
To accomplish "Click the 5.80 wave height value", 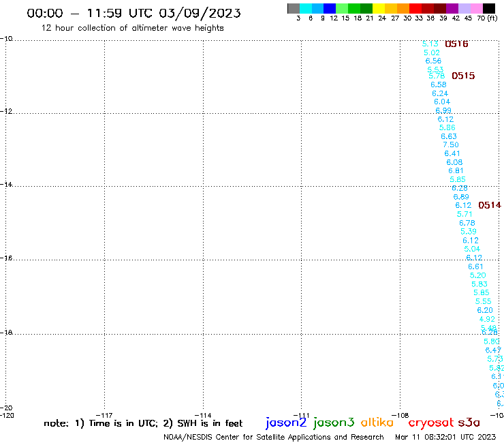I will [492, 341].
